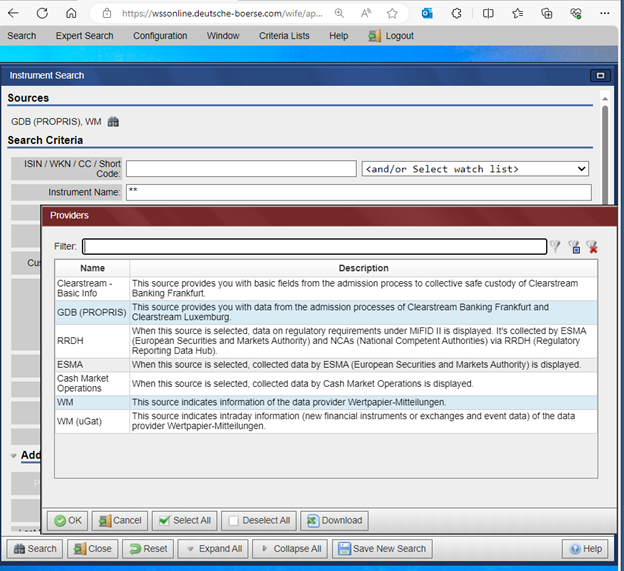Open the Expert Search menu
624x571 pixels.
[x=84, y=36]
